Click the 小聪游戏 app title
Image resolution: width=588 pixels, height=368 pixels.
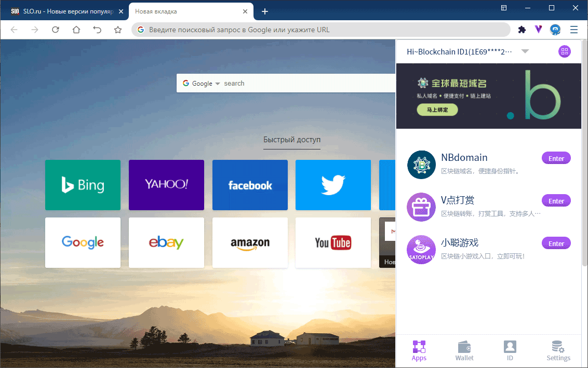click(x=460, y=242)
